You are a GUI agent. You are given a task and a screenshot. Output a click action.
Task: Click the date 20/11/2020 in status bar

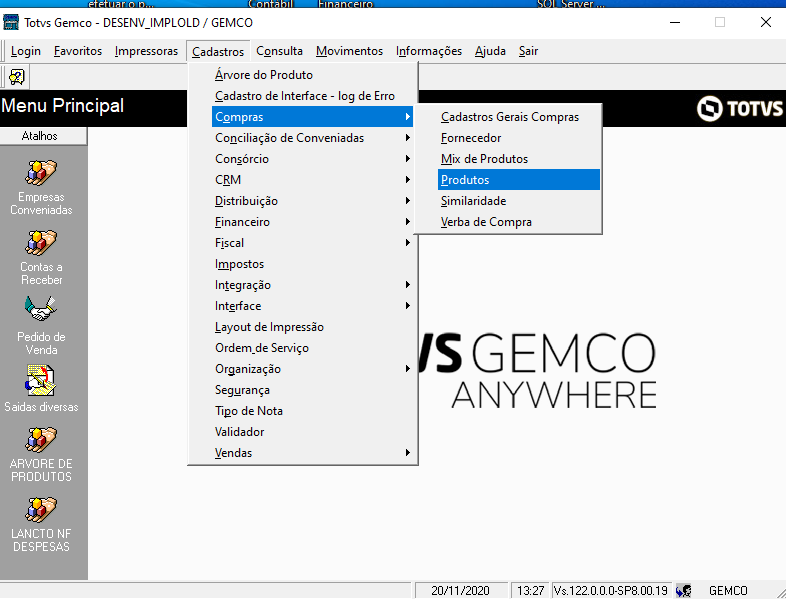(x=460, y=590)
